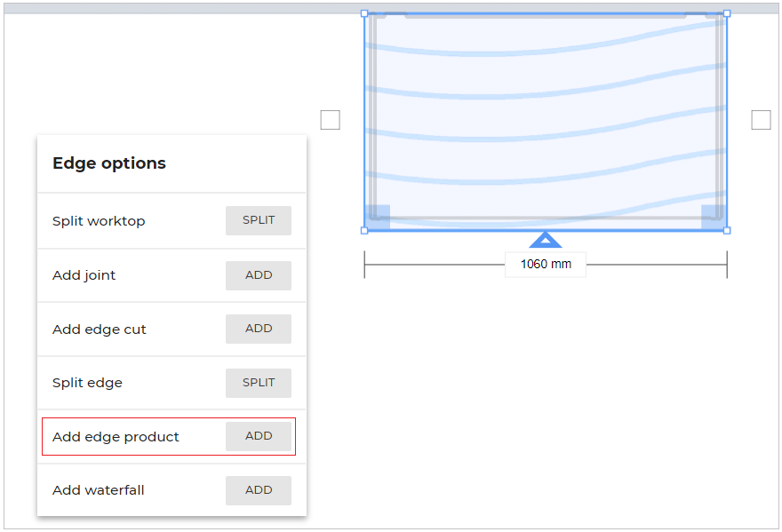Click the blue triangle edge marker below worktop
The width and height of the screenshot is (782, 532).
[x=546, y=240]
